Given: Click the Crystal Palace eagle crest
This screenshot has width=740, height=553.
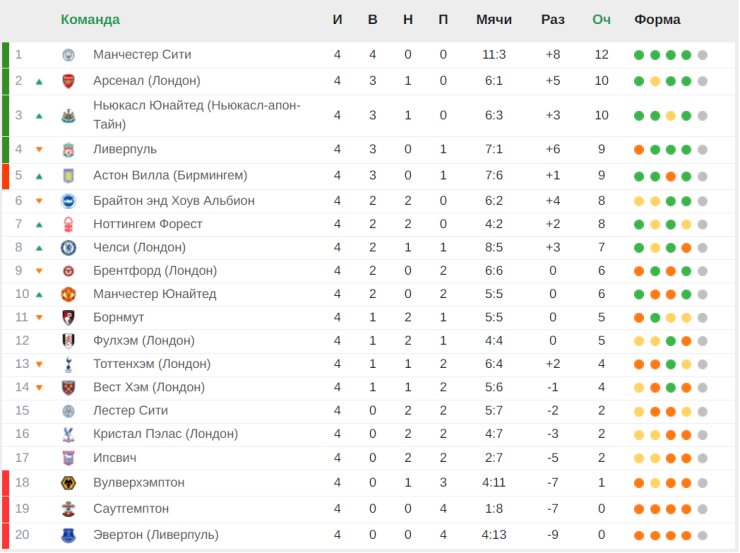Looking at the screenshot, I should (x=68, y=435).
